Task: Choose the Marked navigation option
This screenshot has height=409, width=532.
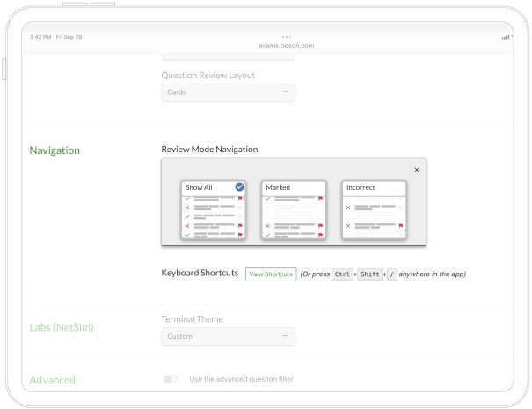Action: [x=294, y=210]
